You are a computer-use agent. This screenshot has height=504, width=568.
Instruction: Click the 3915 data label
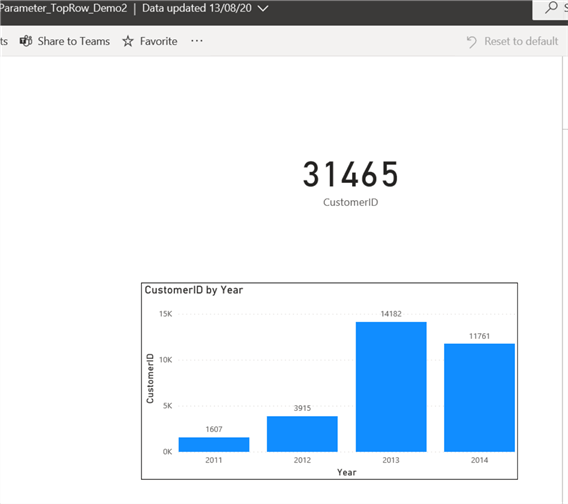click(x=302, y=408)
